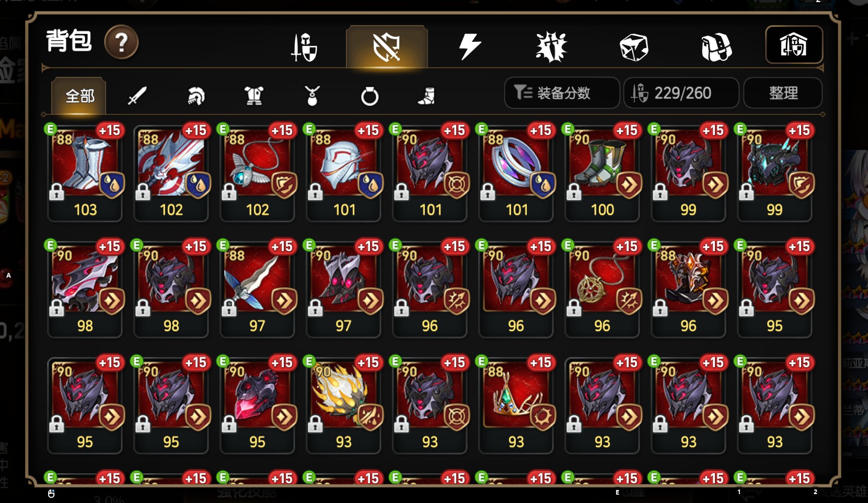The width and height of the screenshot is (868, 503).
Task: Filter by chest armor icon
Action: point(254,96)
